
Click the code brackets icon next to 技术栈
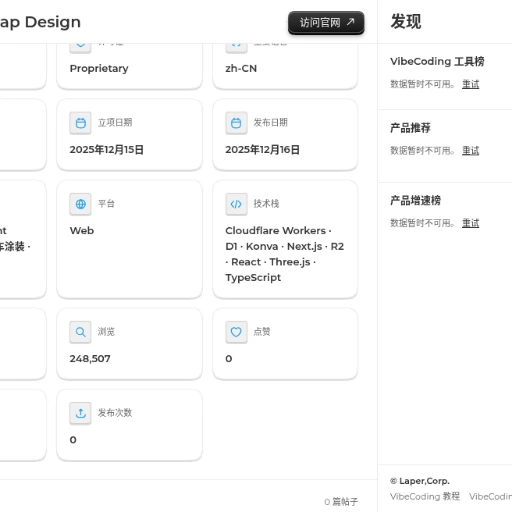coord(236,204)
